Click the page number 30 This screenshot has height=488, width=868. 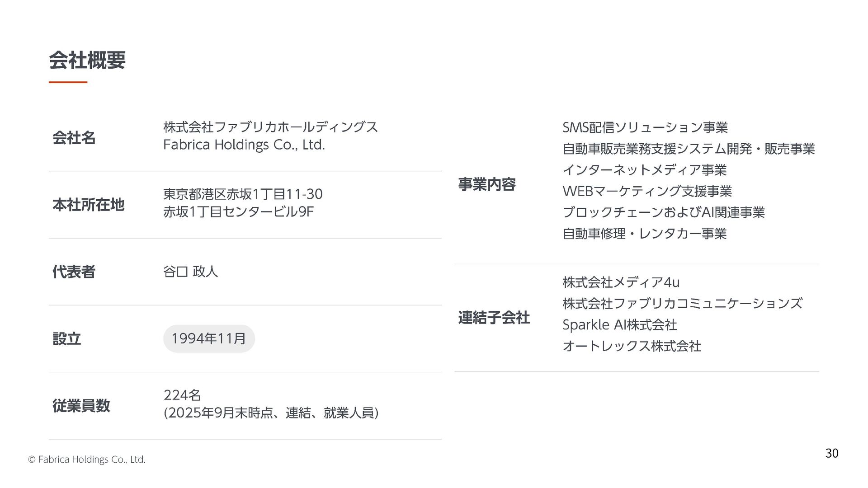[x=832, y=453]
